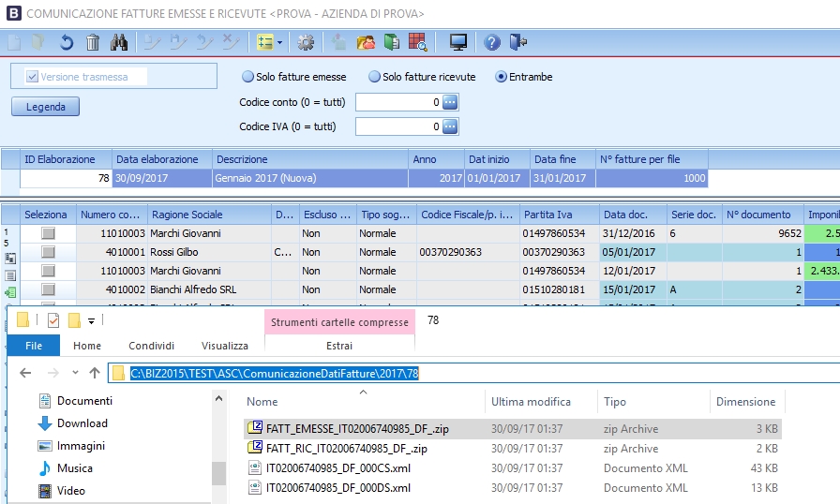Click the Codice conto input field

(397, 102)
